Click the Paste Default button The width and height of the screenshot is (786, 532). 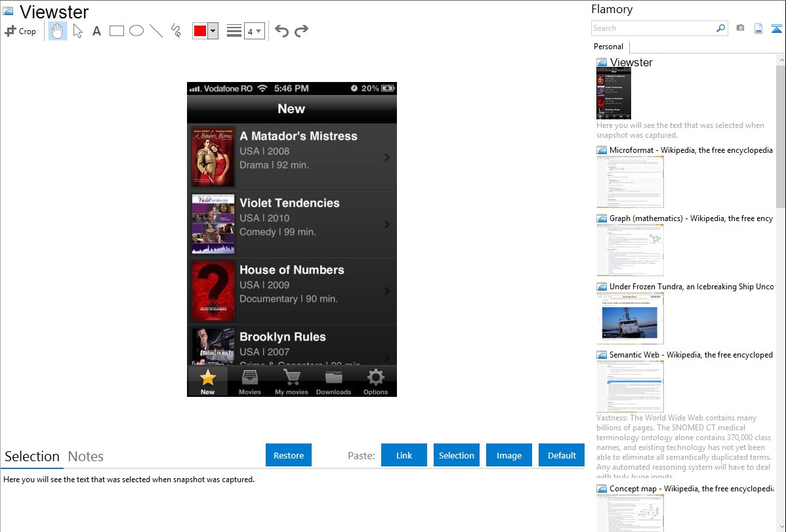tap(562, 455)
